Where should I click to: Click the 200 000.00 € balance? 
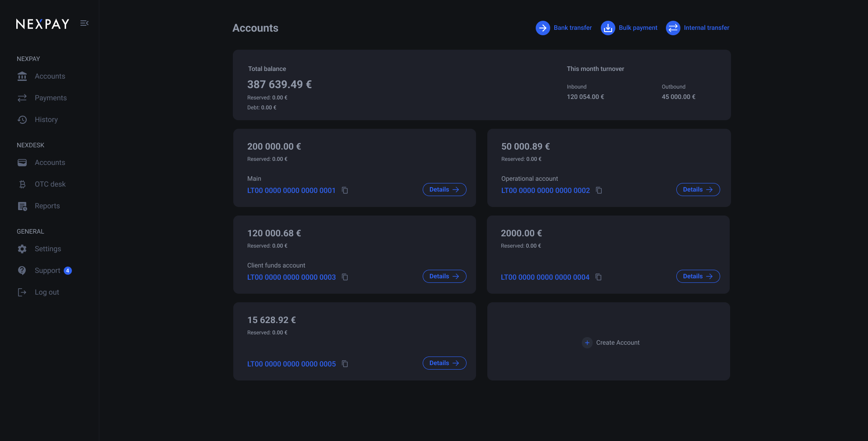point(274,146)
